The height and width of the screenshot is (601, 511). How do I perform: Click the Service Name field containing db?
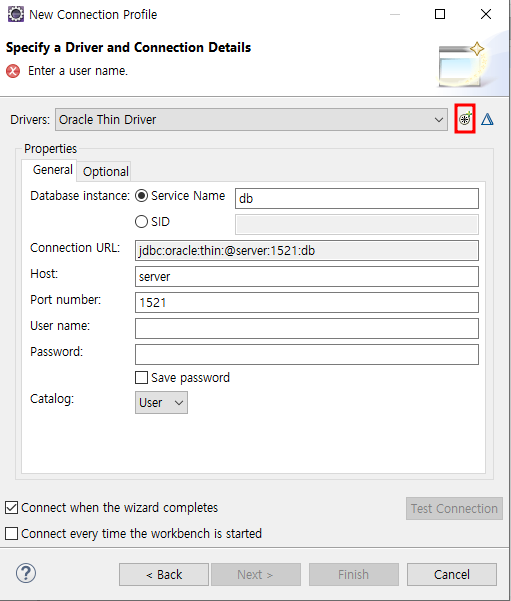point(357,198)
